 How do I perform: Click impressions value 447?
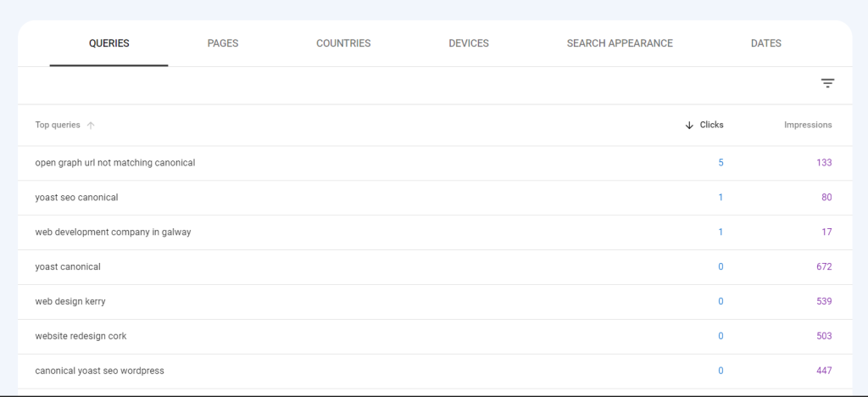pos(824,371)
